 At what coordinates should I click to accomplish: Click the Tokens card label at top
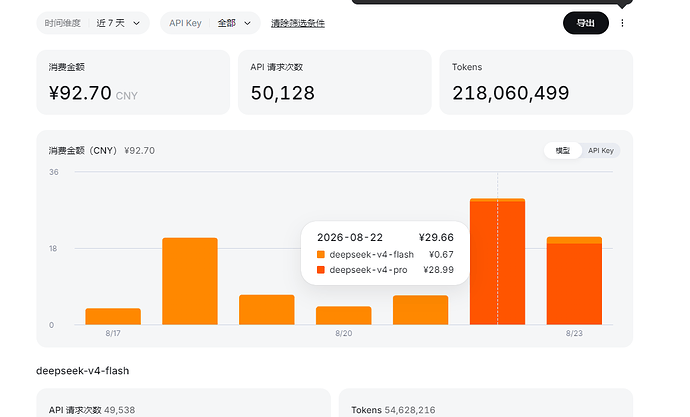(x=467, y=67)
